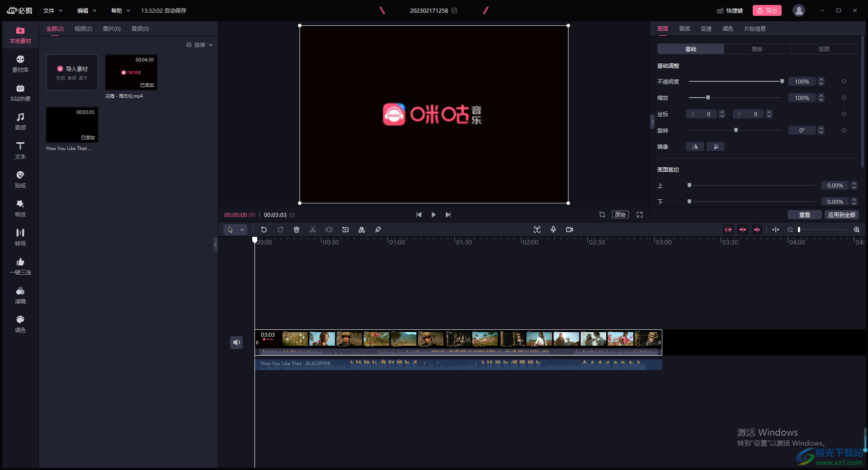Toggle the coordinate (坐标) keyframe diamond

(844, 114)
